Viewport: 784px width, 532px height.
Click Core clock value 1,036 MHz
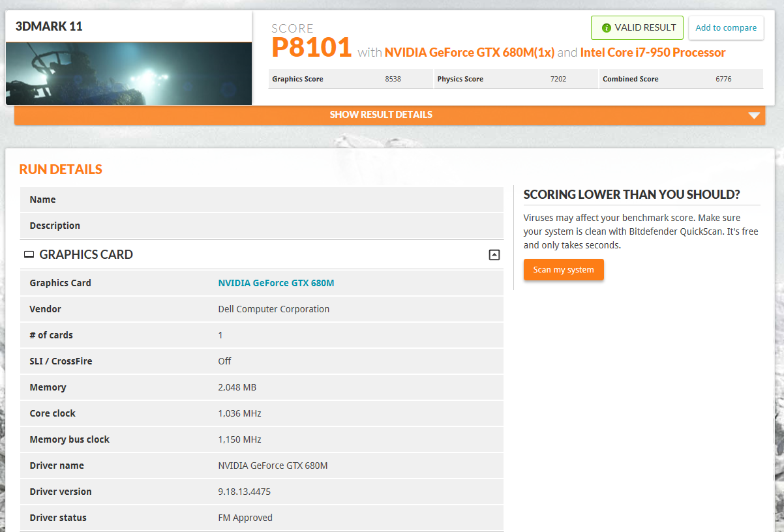(239, 413)
